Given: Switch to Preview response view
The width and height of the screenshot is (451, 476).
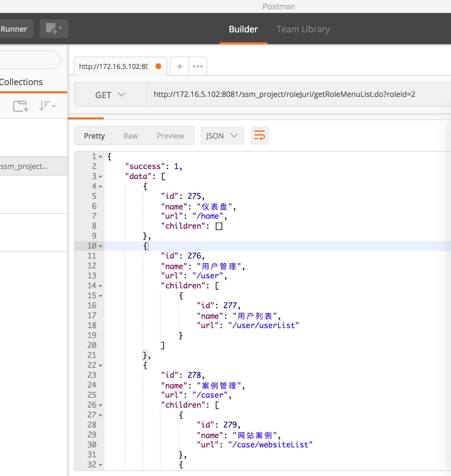Looking at the screenshot, I should [170, 136].
